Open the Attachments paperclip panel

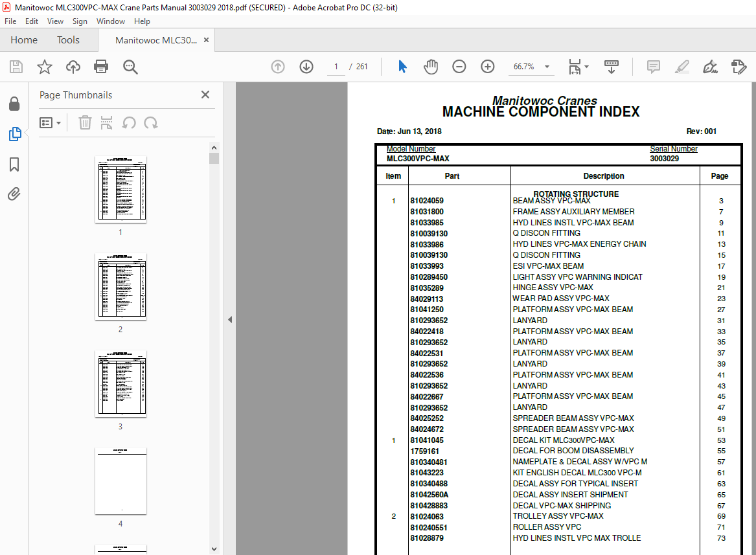pos(14,194)
